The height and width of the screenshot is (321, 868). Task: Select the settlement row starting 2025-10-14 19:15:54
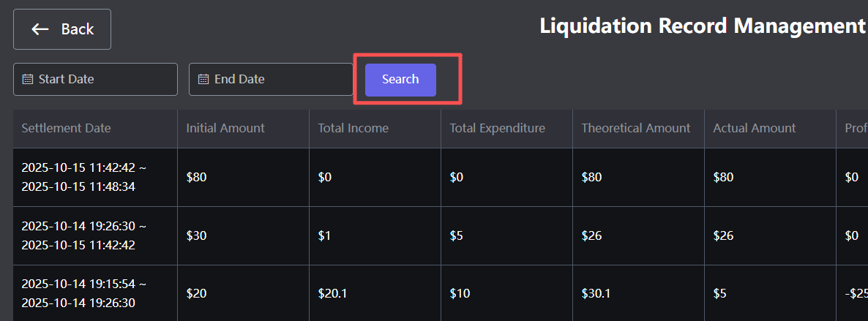(83, 293)
